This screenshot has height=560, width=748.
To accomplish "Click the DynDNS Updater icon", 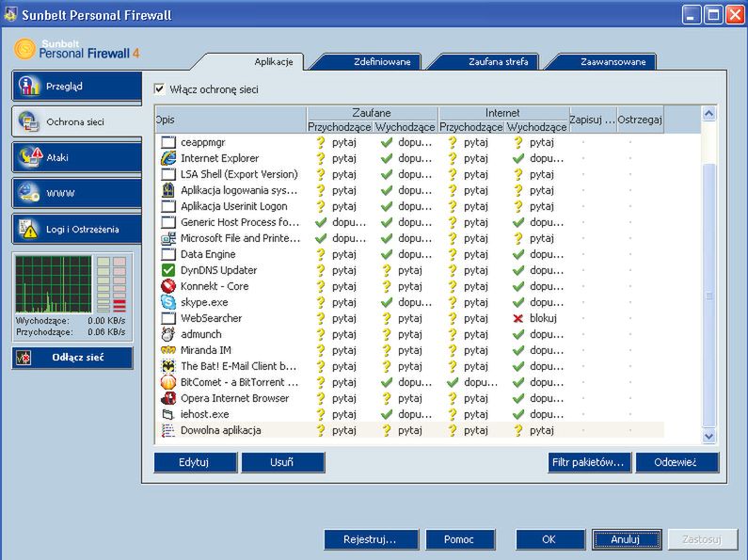I will 168,270.
